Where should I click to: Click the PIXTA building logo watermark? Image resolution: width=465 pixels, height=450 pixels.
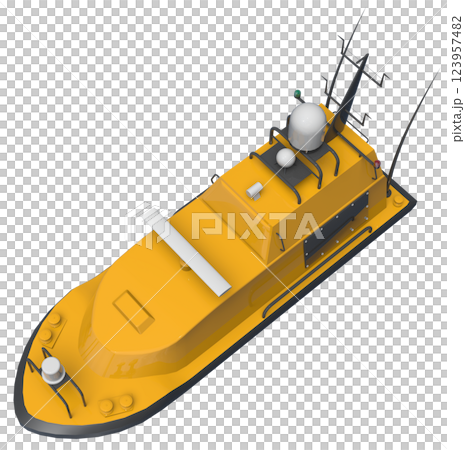click(147, 225)
